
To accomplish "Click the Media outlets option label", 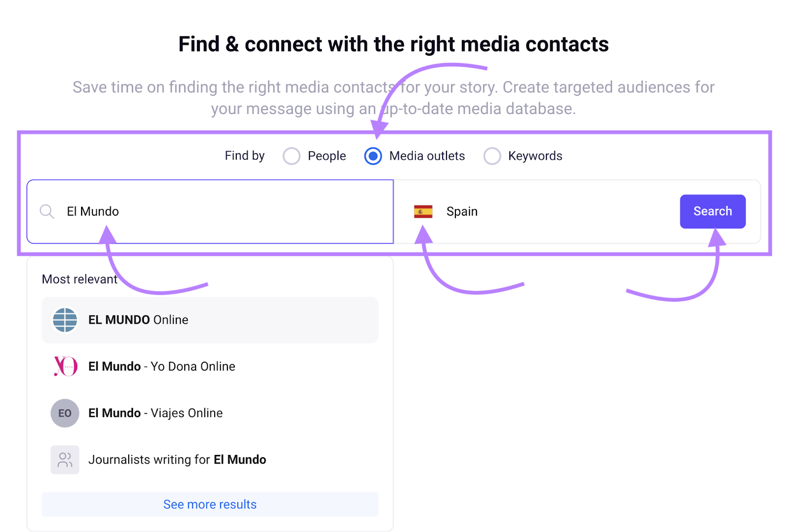I will tap(427, 156).
